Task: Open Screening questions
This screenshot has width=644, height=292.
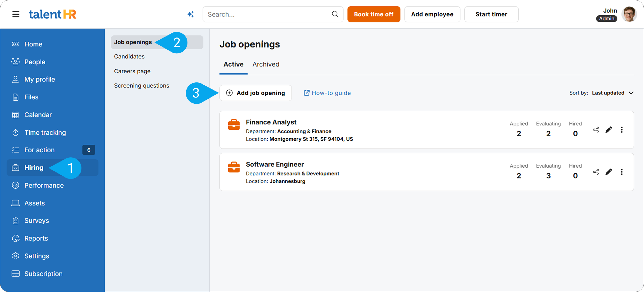Action: tap(142, 85)
